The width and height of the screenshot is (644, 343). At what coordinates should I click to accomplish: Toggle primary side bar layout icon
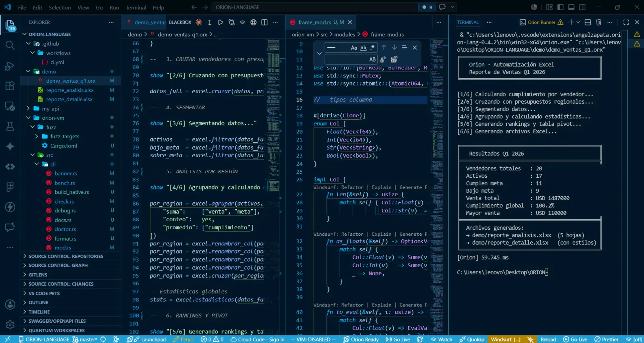click(x=560, y=7)
